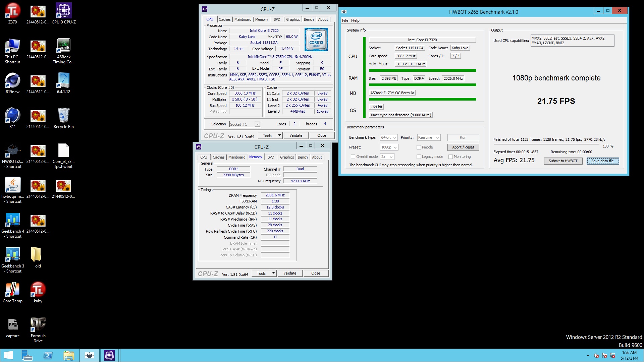644x362 pixels.
Task: Open Preset 1080p dropdown
Action: [389, 147]
